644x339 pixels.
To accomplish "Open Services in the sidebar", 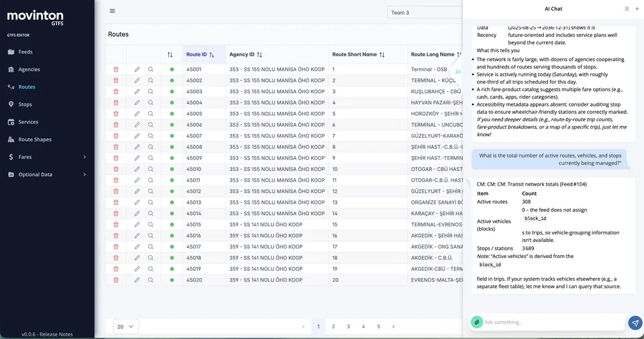I will point(28,122).
